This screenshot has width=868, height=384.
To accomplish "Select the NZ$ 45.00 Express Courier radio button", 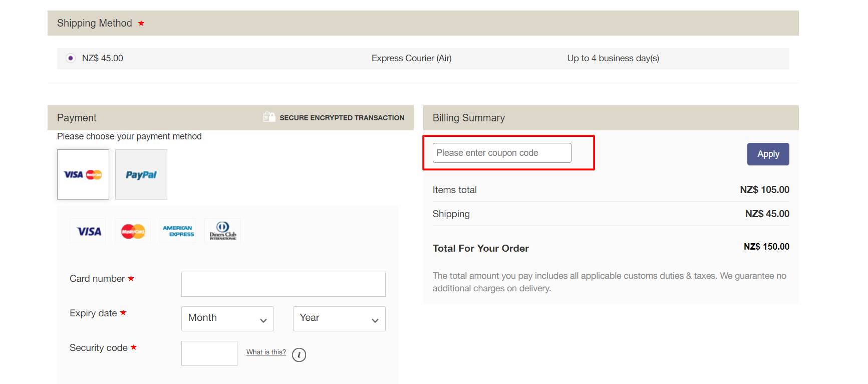I will [71, 58].
